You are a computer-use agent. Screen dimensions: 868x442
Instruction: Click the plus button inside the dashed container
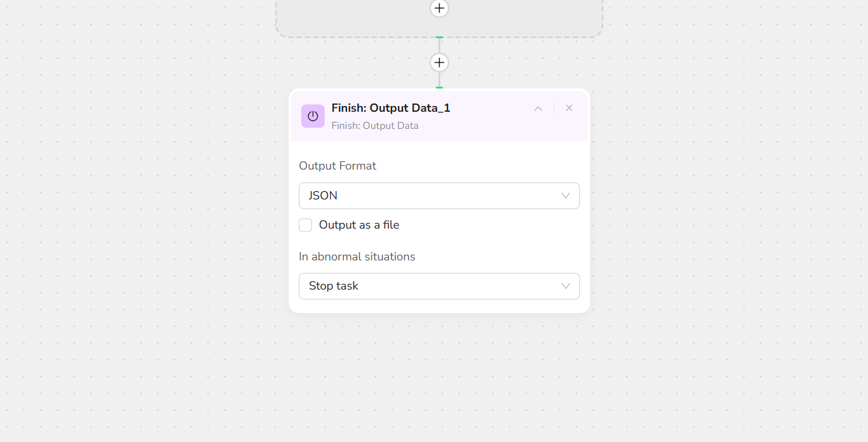pyautogui.click(x=439, y=8)
